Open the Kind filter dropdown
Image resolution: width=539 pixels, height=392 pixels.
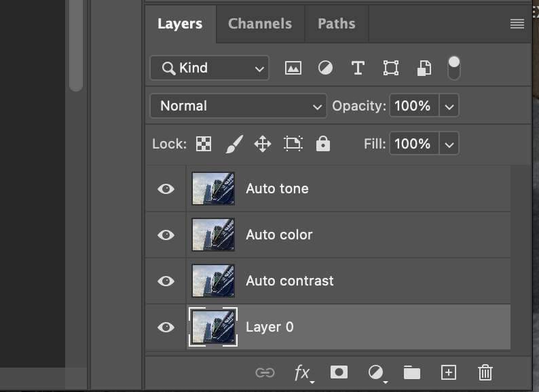pyautogui.click(x=209, y=68)
